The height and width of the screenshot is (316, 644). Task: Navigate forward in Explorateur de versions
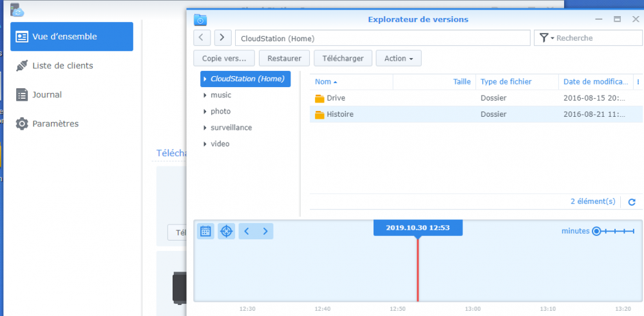pos(222,37)
